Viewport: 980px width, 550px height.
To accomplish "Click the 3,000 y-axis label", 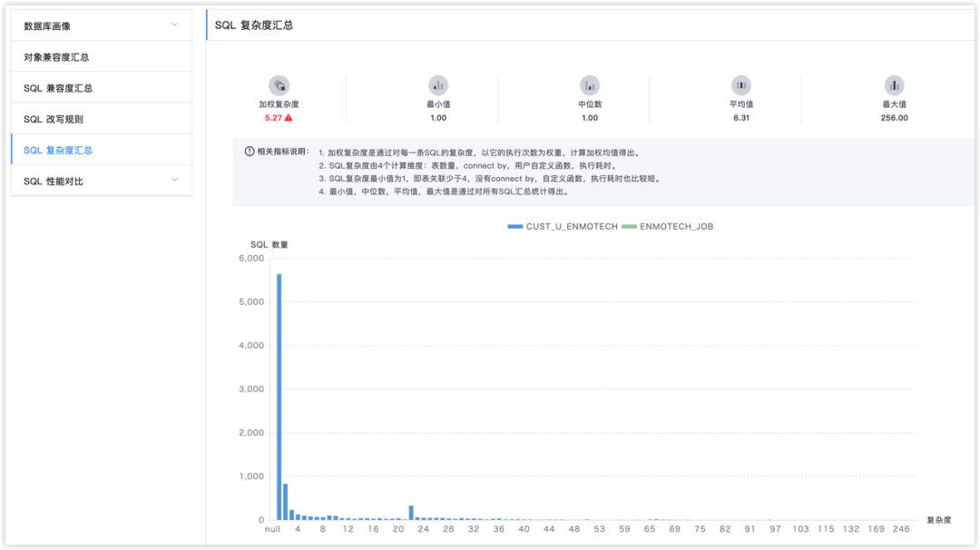I will (251, 388).
